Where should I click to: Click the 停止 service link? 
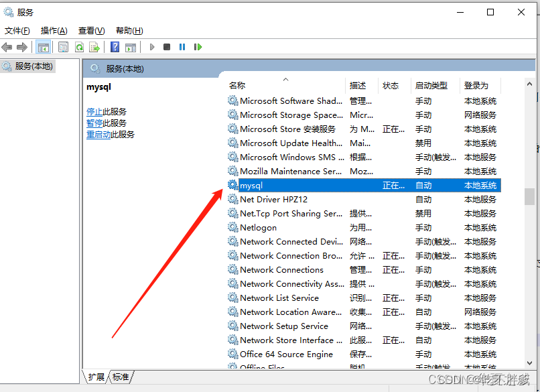click(94, 112)
